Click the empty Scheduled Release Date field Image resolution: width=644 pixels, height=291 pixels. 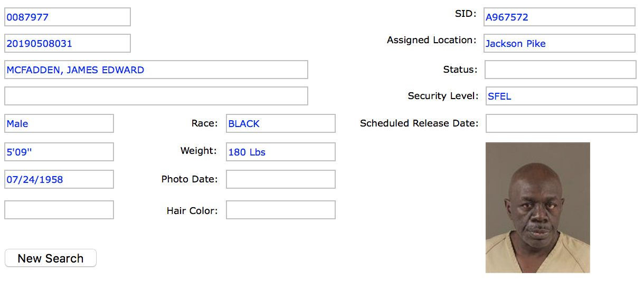point(562,123)
